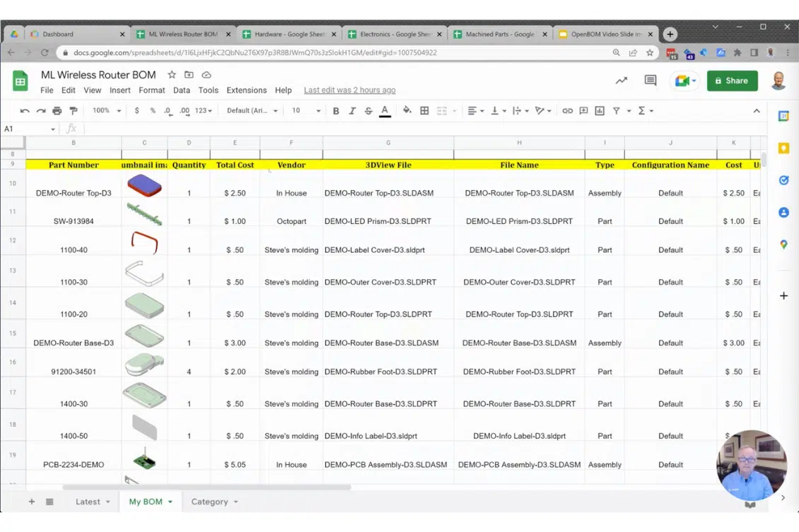Open comment history icon
This screenshot has width=799, height=532.
point(651,81)
